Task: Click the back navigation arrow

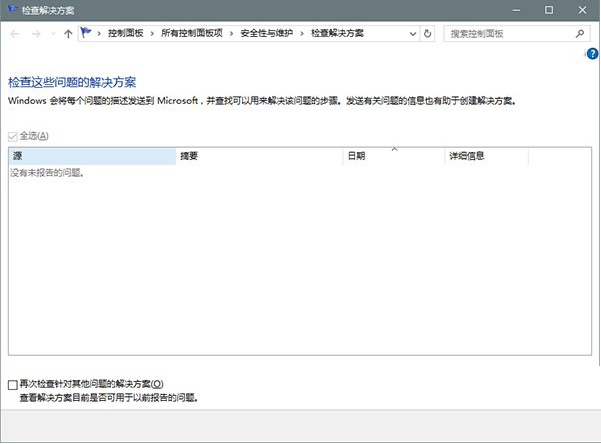Action: tap(15, 34)
